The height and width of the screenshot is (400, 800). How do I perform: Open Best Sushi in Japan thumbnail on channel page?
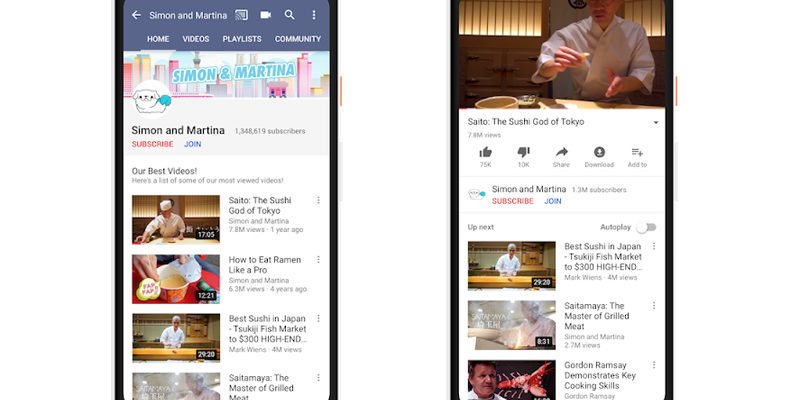tap(176, 338)
